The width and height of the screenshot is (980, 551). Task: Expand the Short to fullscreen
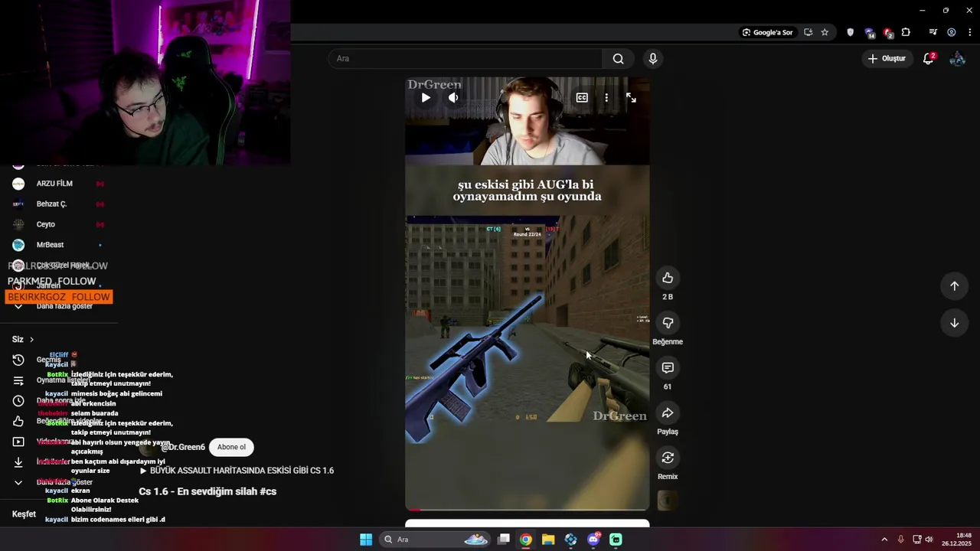coord(631,97)
